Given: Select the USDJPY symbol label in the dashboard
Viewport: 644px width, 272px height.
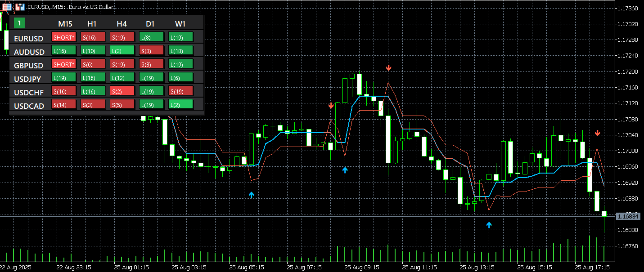Looking at the screenshot, I should click(28, 79).
